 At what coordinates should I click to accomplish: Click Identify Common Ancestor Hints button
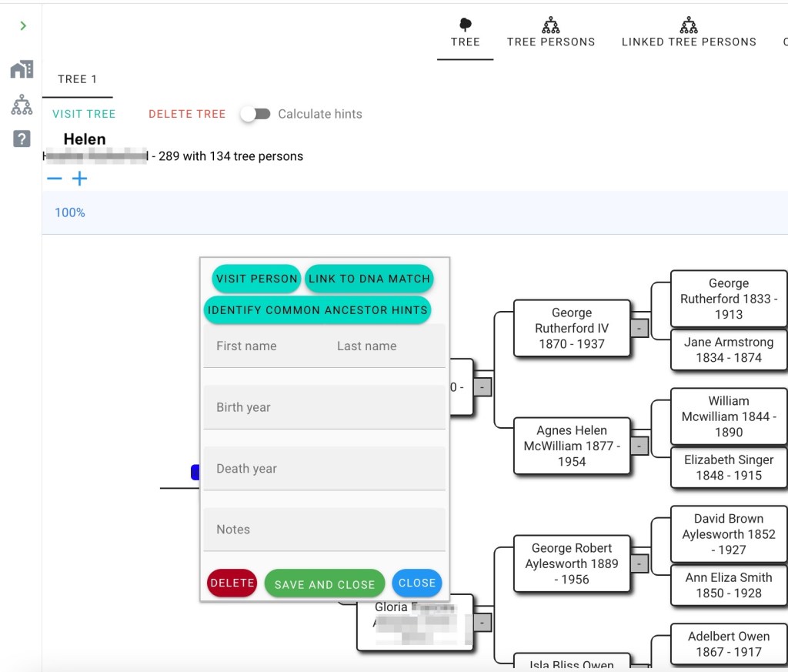point(317,310)
